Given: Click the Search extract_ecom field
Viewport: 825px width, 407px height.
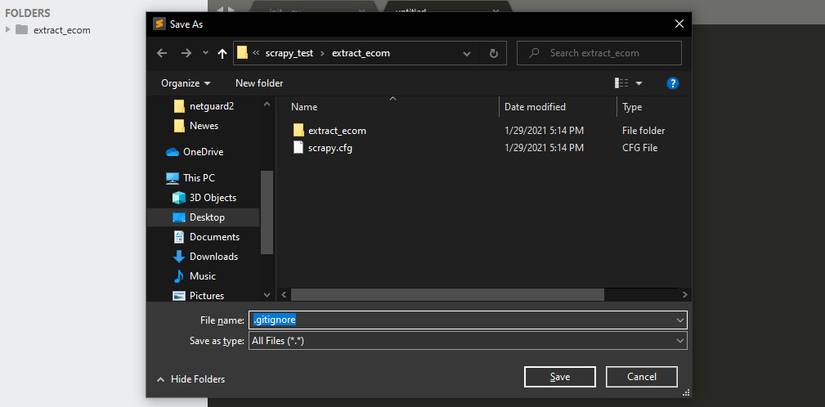Looking at the screenshot, I should tap(599, 53).
